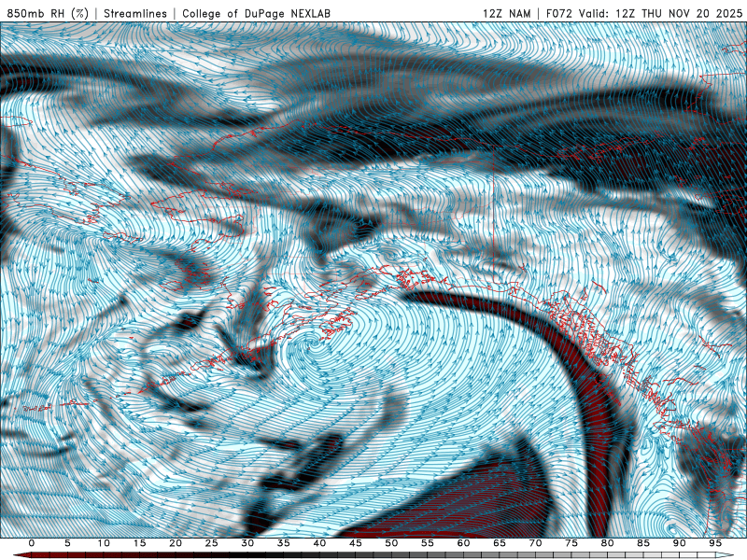747x560 pixels.
Task: Click the "Streamlines" label in header
Action: coord(135,13)
